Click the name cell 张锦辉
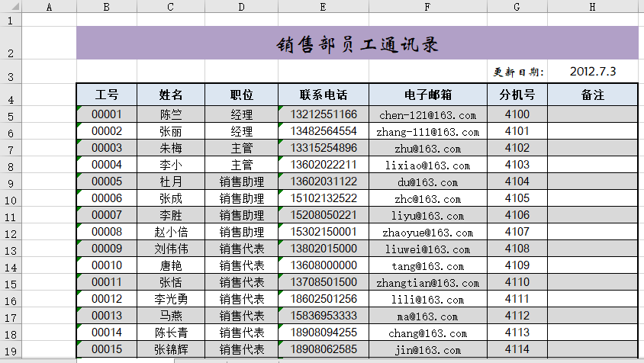 pyautogui.click(x=171, y=349)
